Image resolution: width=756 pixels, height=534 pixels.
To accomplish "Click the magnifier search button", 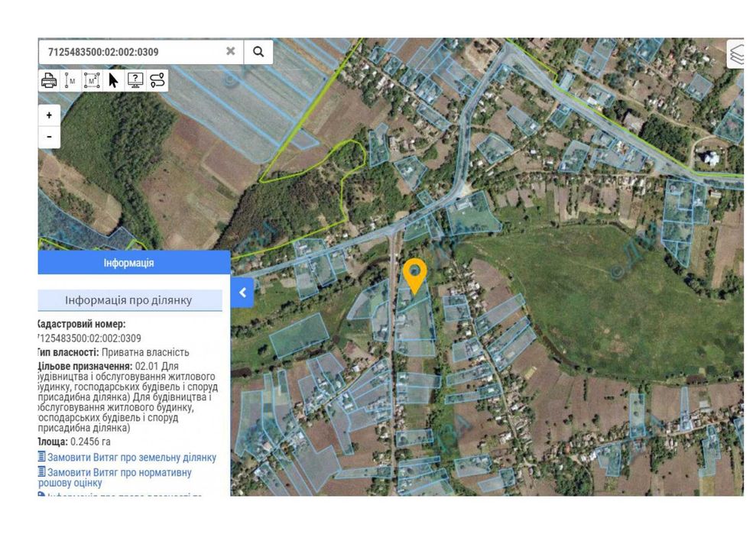I will pyautogui.click(x=258, y=52).
